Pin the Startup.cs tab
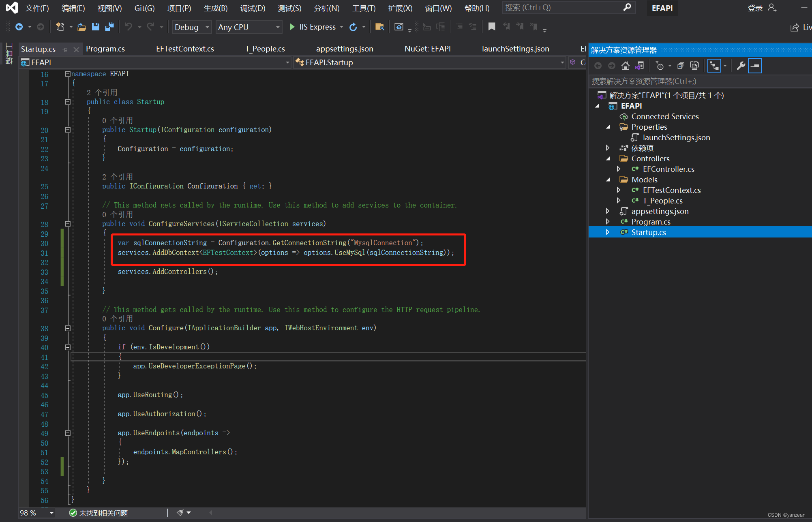812x522 pixels. point(65,49)
